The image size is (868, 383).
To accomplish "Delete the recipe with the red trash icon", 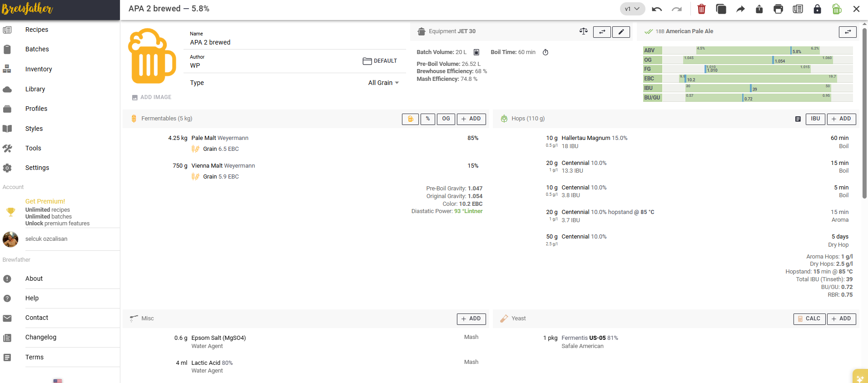I will tap(701, 9).
